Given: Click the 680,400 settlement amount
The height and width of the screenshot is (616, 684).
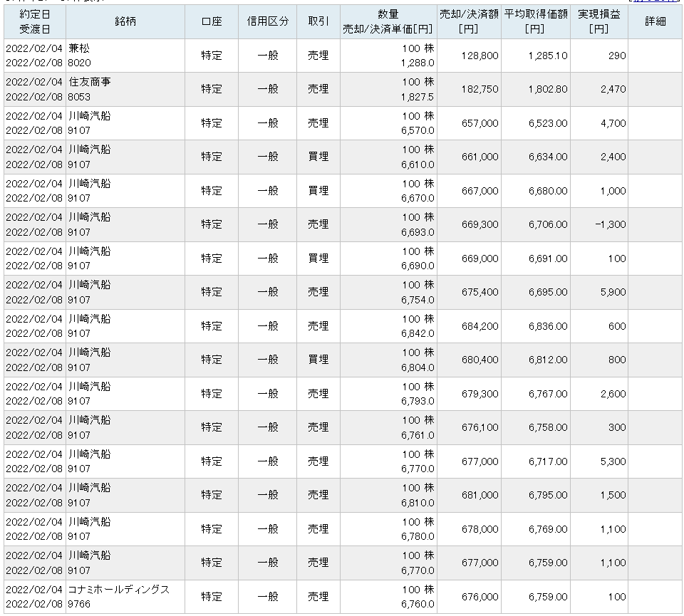Looking at the screenshot, I should pyautogui.click(x=480, y=360).
